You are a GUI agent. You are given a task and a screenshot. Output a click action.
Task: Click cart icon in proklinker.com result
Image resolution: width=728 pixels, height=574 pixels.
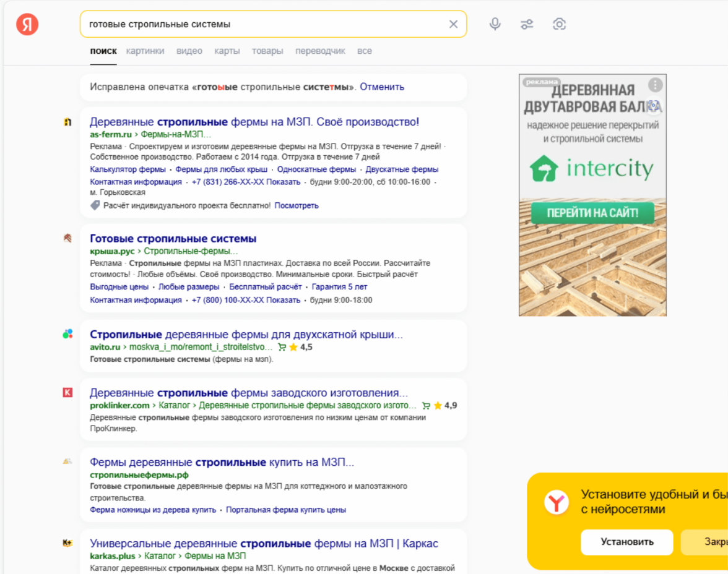(426, 406)
